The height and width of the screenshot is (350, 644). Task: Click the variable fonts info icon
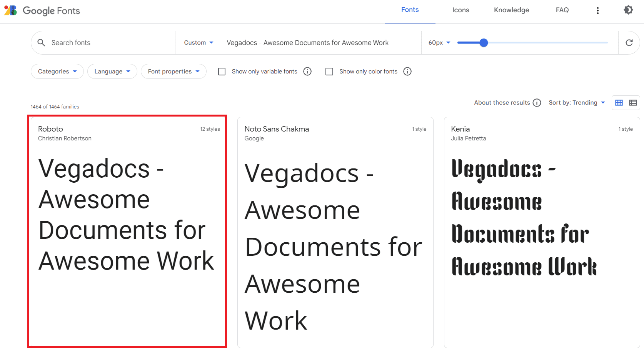pyautogui.click(x=307, y=71)
